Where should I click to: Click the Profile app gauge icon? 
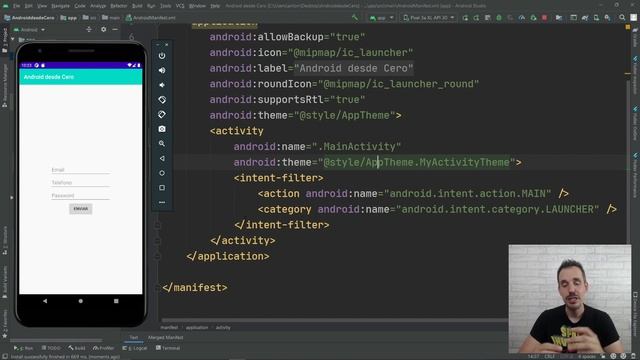(522, 18)
